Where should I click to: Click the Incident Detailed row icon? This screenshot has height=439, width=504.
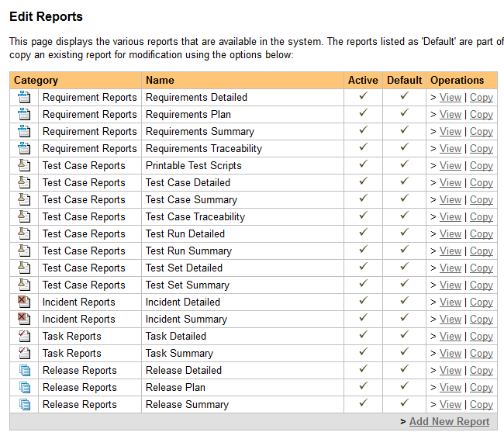[x=24, y=302]
